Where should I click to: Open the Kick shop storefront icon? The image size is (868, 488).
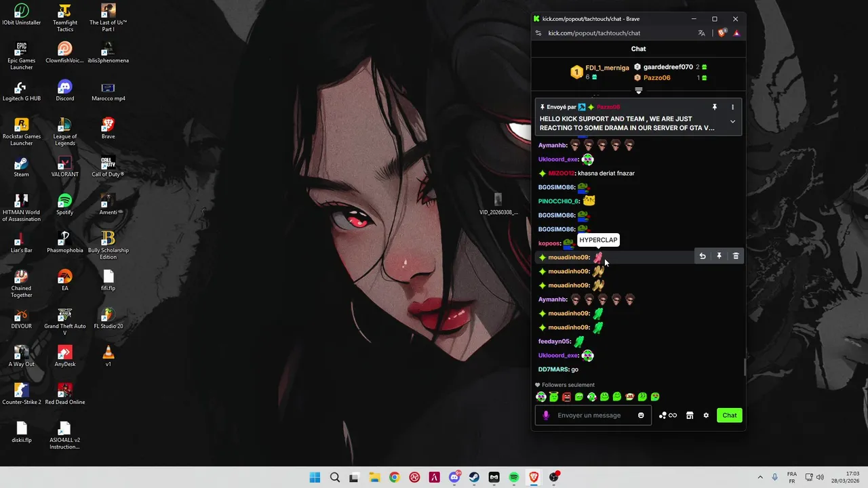(690, 415)
